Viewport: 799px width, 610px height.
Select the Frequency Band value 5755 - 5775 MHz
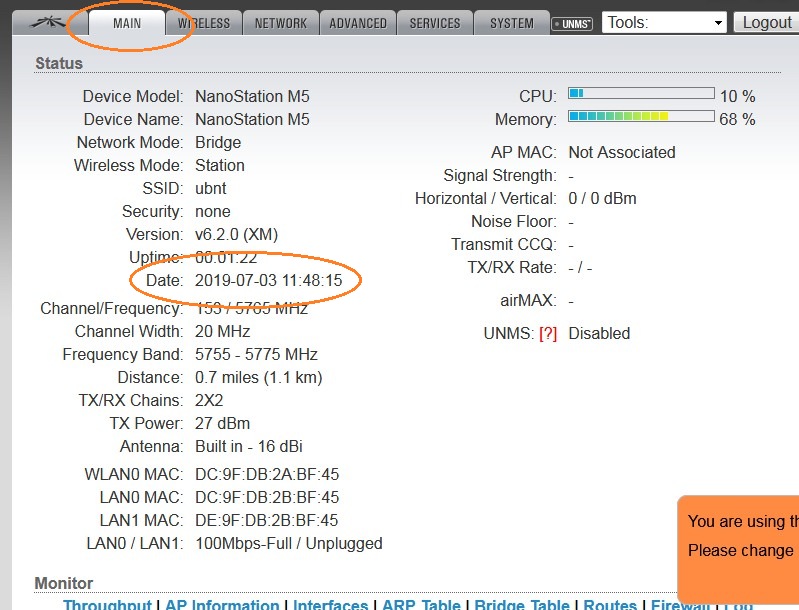[x=256, y=354]
